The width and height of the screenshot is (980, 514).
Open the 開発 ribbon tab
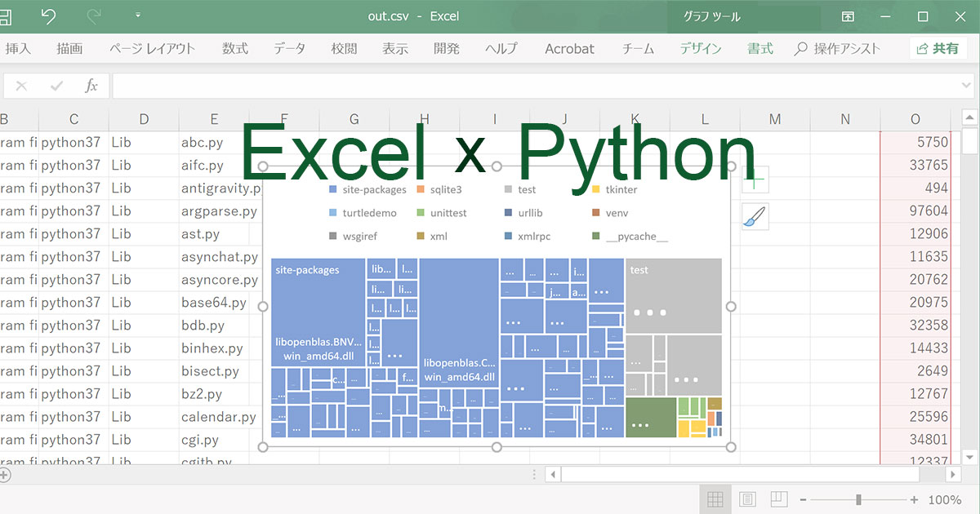(447, 49)
